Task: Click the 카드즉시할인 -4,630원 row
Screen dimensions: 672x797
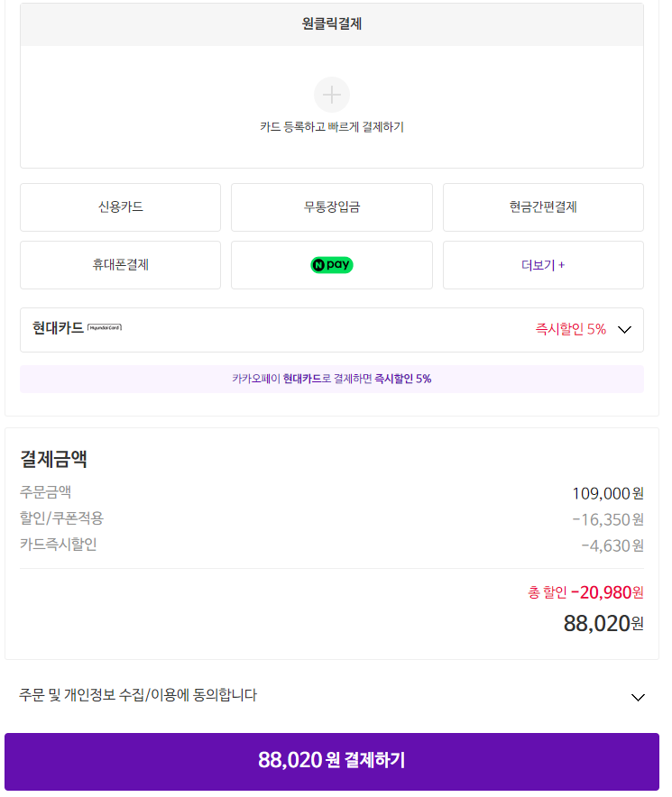Action: (331, 545)
